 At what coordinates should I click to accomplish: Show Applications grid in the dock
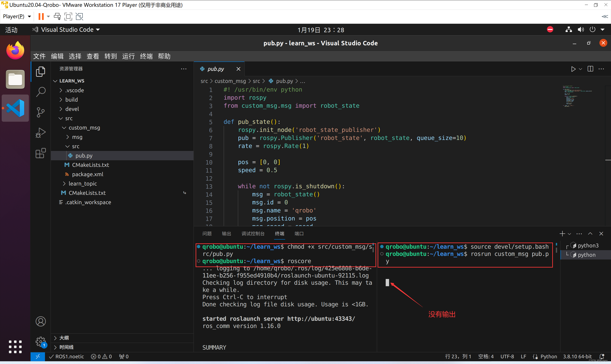15,346
